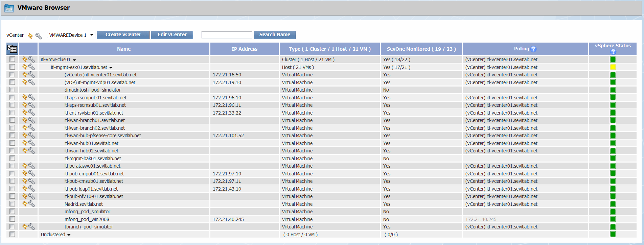Click the green status square for itl-vmw-clus01
644x245 pixels.
[613, 59]
